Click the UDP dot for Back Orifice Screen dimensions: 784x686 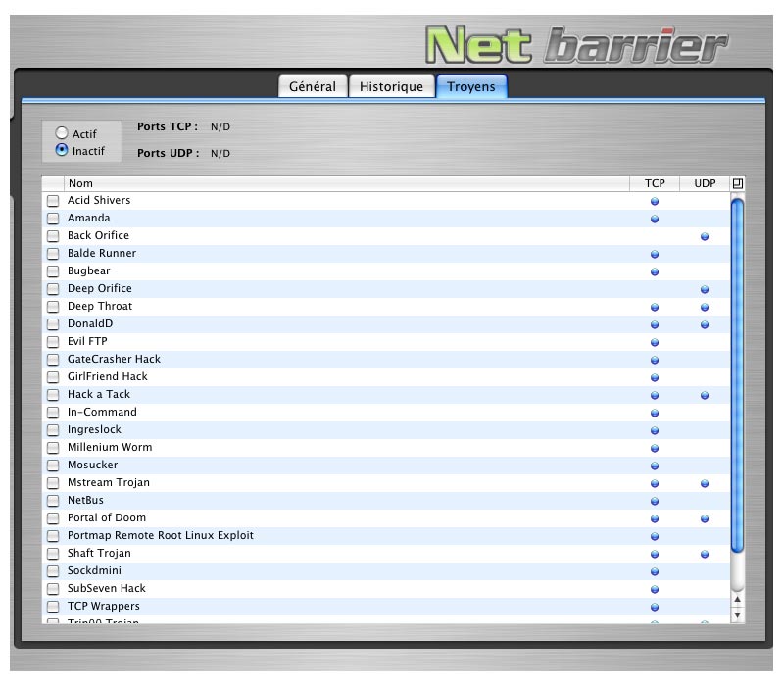point(705,236)
